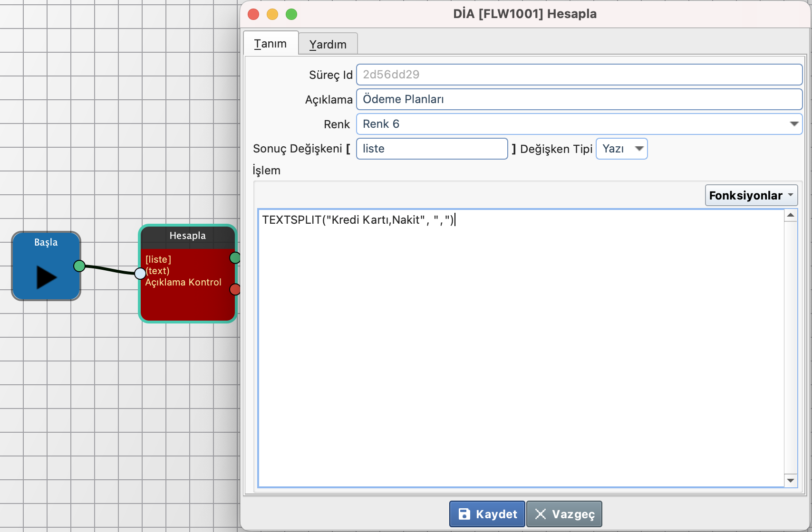Select the Tanım tab
Image resolution: width=812 pixels, height=532 pixels.
pyautogui.click(x=271, y=44)
